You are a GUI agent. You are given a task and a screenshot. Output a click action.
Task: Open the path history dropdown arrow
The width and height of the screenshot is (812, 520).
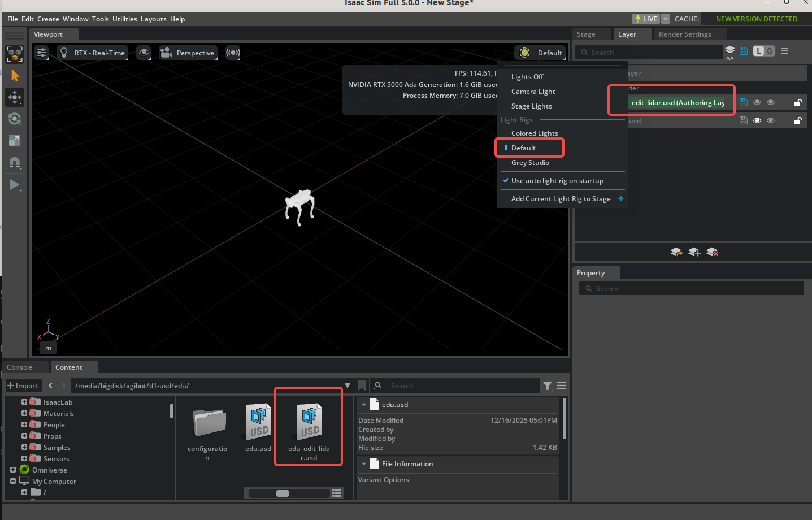point(348,385)
